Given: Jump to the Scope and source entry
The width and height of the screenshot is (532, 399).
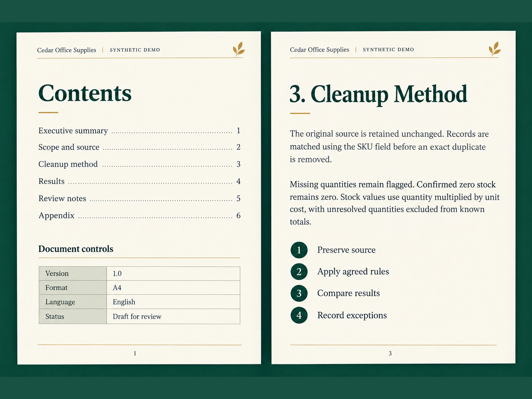Looking at the screenshot, I should [139, 147].
